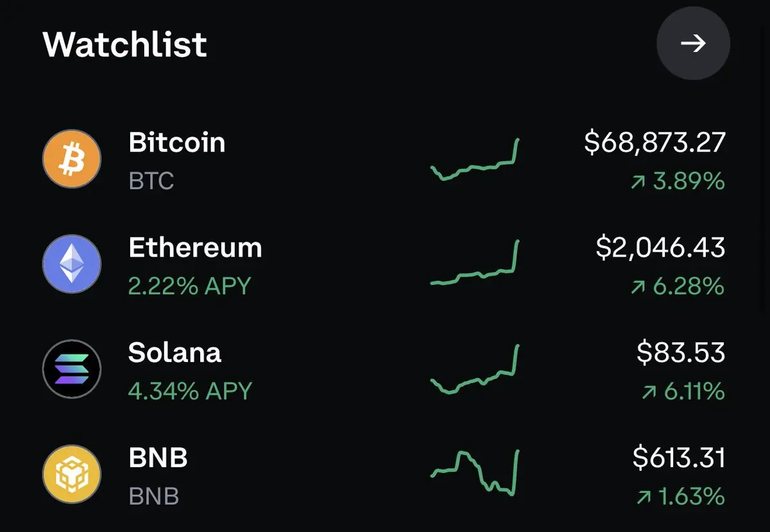
Task: Click the Watchlist heading
Action: pyautogui.click(x=125, y=44)
